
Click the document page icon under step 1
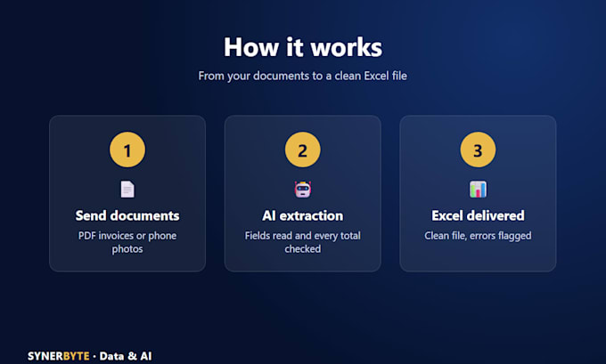coord(127,190)
